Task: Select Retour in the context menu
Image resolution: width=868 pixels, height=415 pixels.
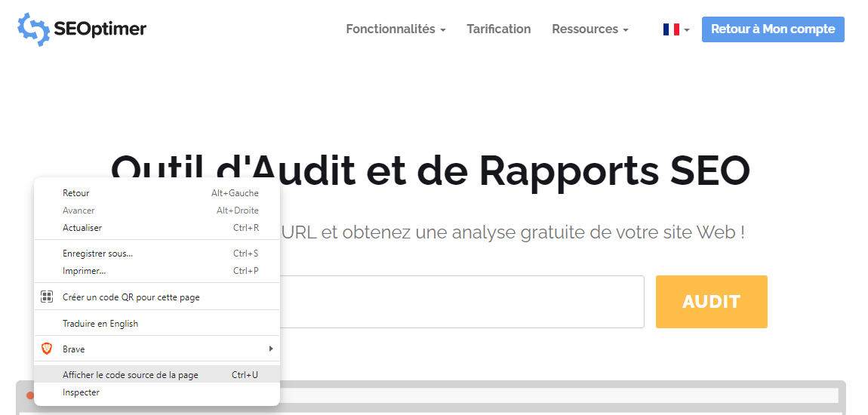Action: coord(76,193)
